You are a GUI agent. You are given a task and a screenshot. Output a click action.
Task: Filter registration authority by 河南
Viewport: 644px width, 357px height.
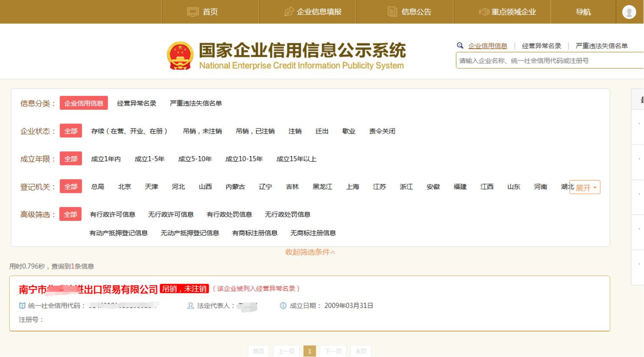(x=540, y=187)
